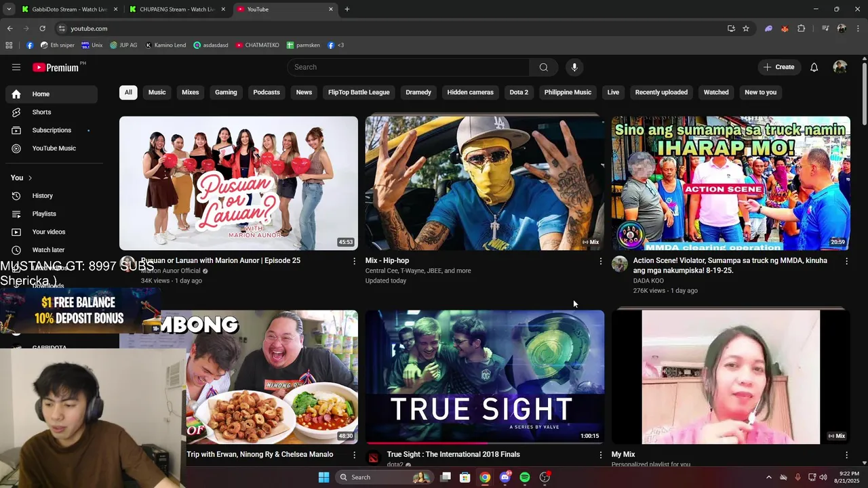Reload the page in Chrome

[42, 28]
